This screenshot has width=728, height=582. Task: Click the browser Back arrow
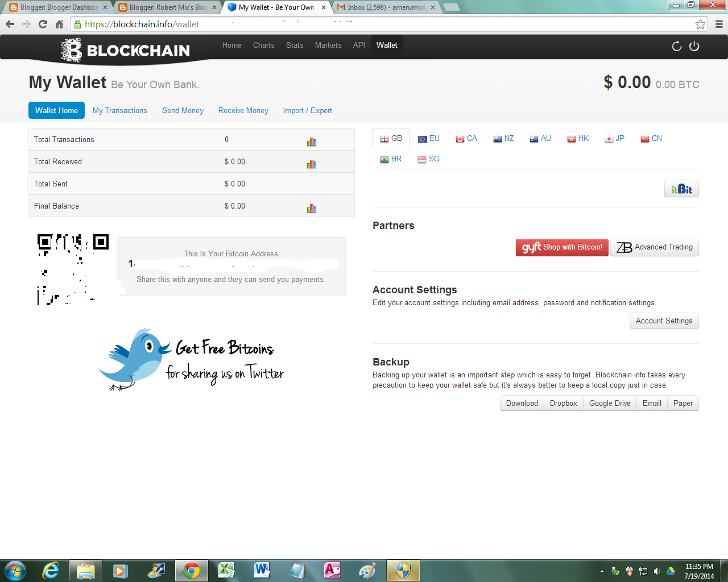click(10, 24)
